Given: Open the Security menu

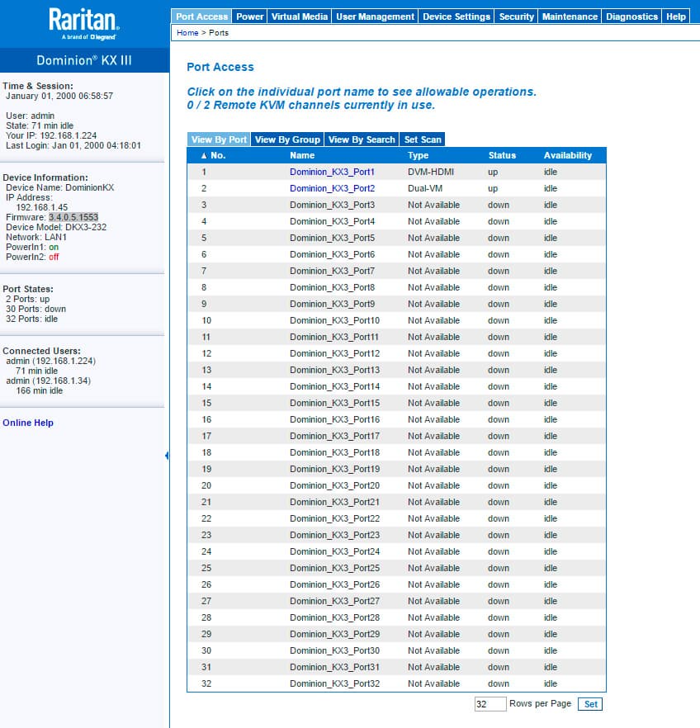Looking at the screenshot, I should click(516, 17).
